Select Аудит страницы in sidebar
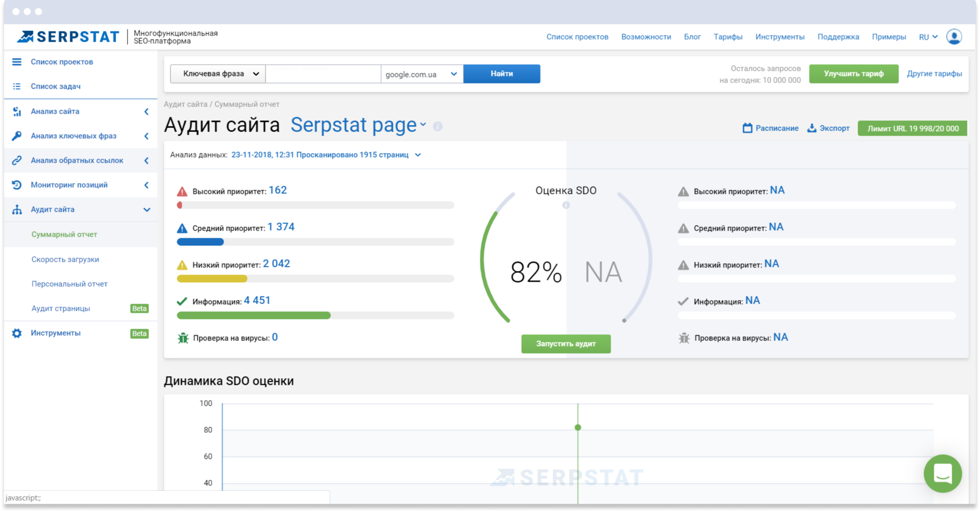 click(x=61, y=308)
